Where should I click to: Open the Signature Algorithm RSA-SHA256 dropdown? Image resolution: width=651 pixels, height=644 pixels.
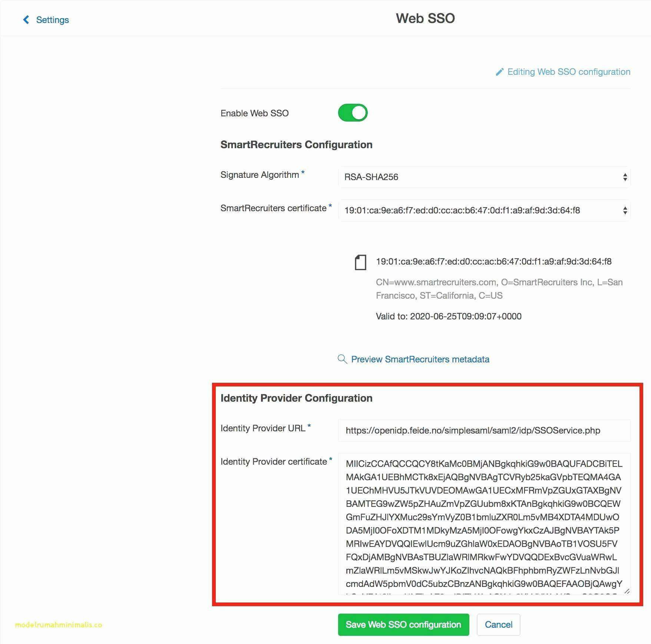(484, 177)
